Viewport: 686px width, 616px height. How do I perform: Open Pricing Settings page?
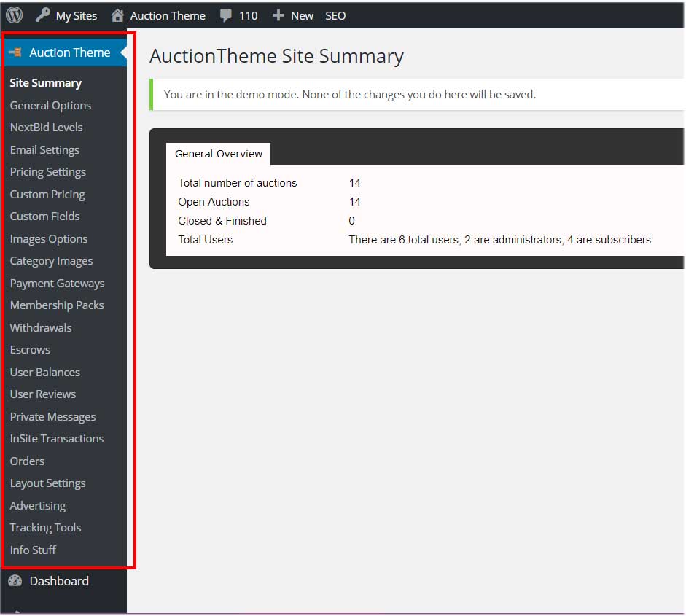[47, 172]
